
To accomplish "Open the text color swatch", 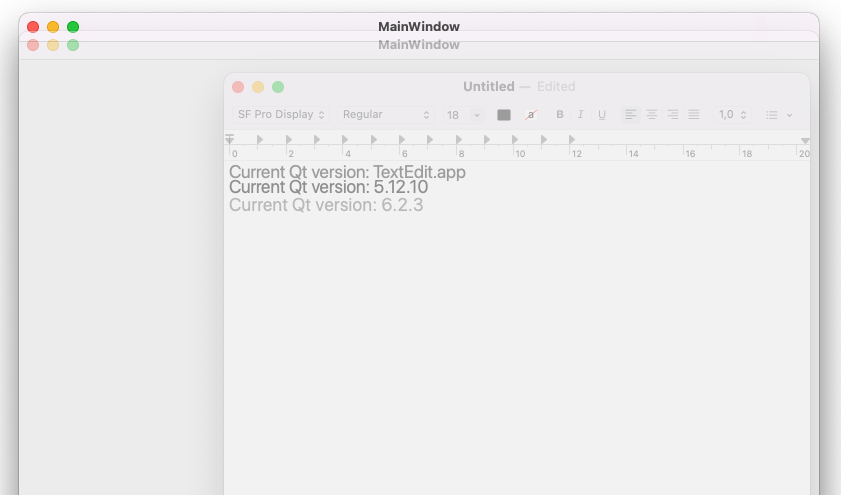I will click(504, 115).
